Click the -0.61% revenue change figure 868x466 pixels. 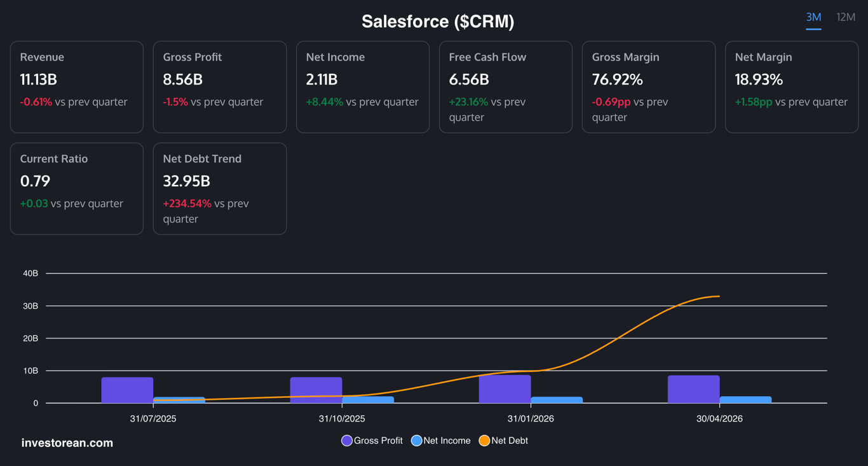point(36,102)
